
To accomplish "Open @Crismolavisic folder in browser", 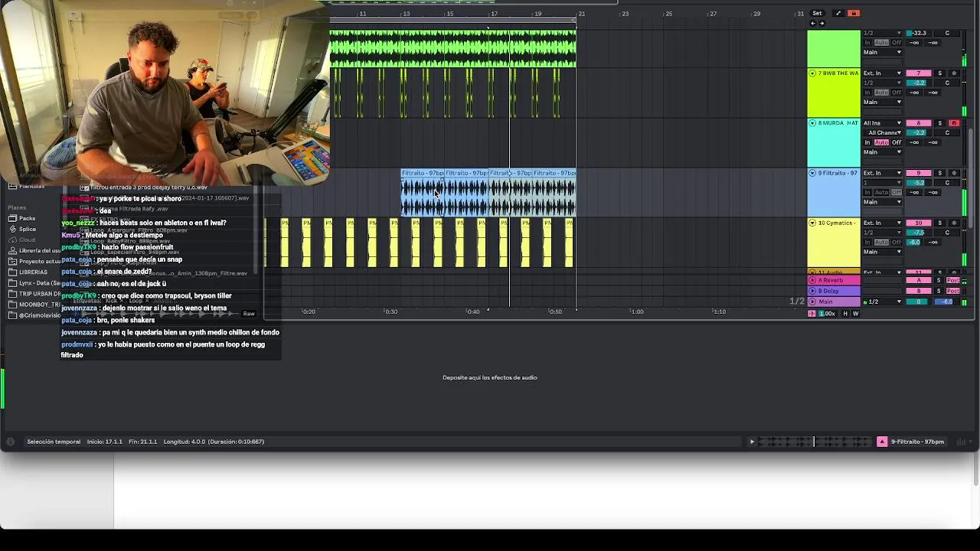I will tap(34, 315).
